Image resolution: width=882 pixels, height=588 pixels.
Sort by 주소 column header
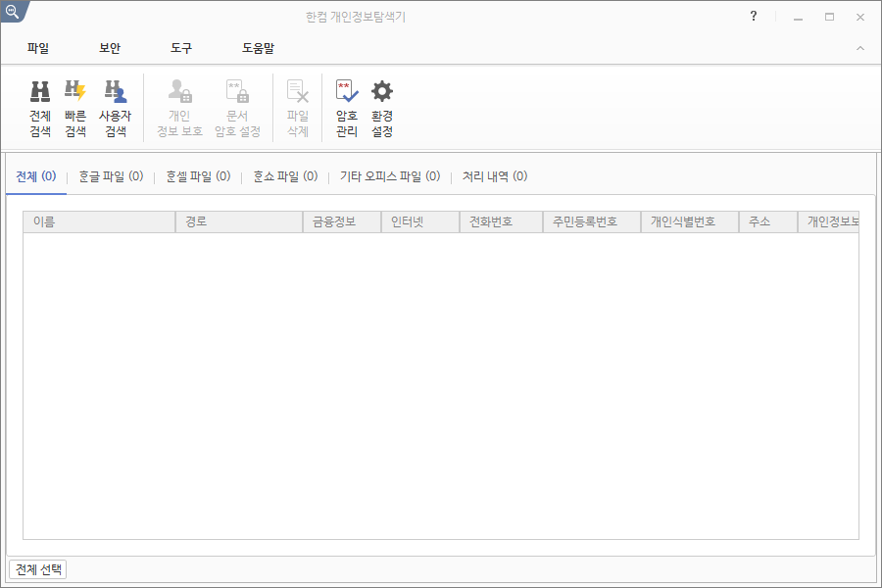tap(768, 222)
